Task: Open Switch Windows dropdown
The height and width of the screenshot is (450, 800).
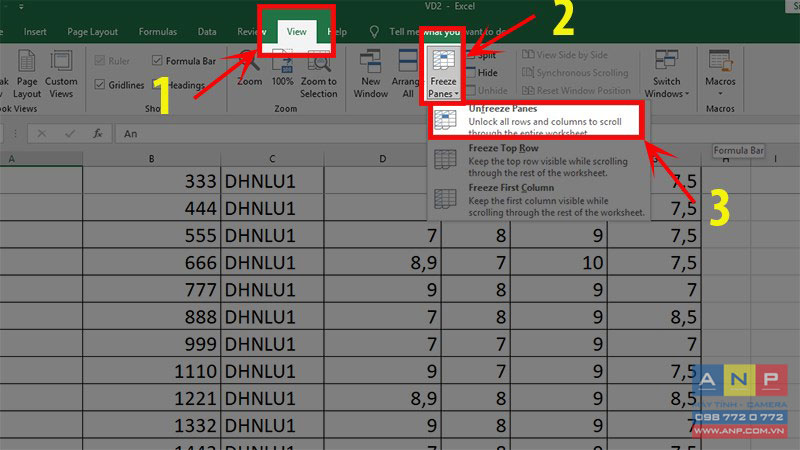Action: (666, 74)
